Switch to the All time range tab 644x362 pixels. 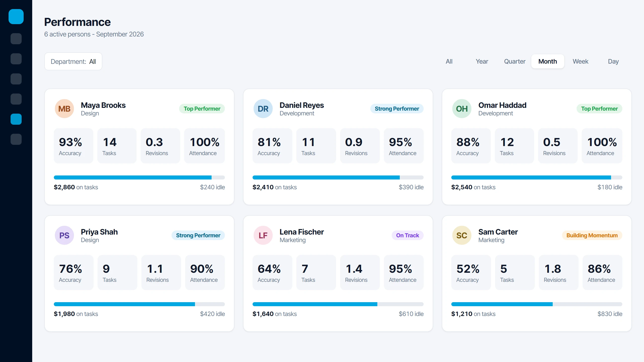pos(449,61)
